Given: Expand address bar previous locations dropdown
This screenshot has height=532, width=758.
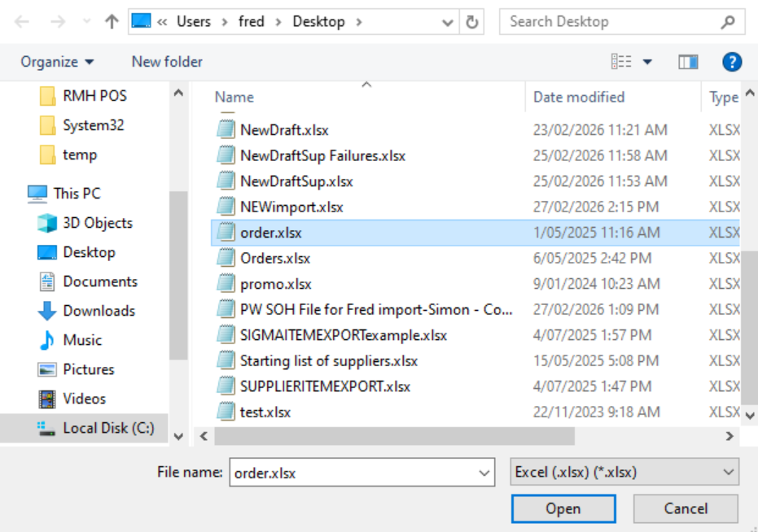Looking at the screenshot, I should [447, 22].
